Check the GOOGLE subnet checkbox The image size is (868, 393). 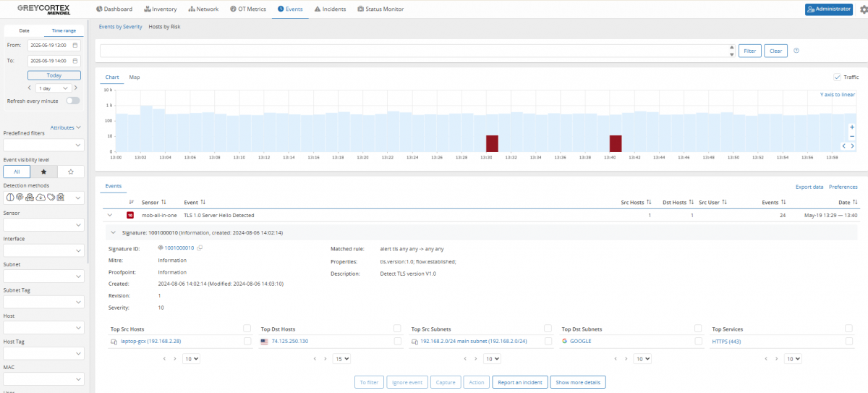(x=698, y=341)
